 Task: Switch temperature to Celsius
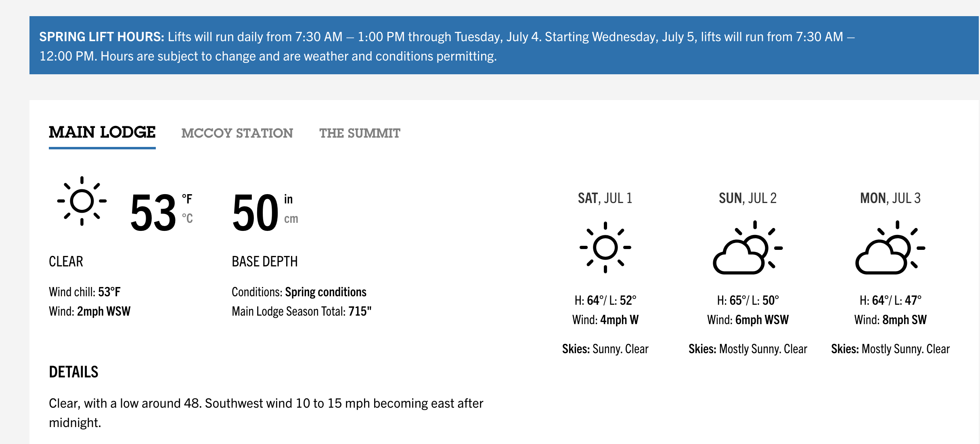pos(187,218)
